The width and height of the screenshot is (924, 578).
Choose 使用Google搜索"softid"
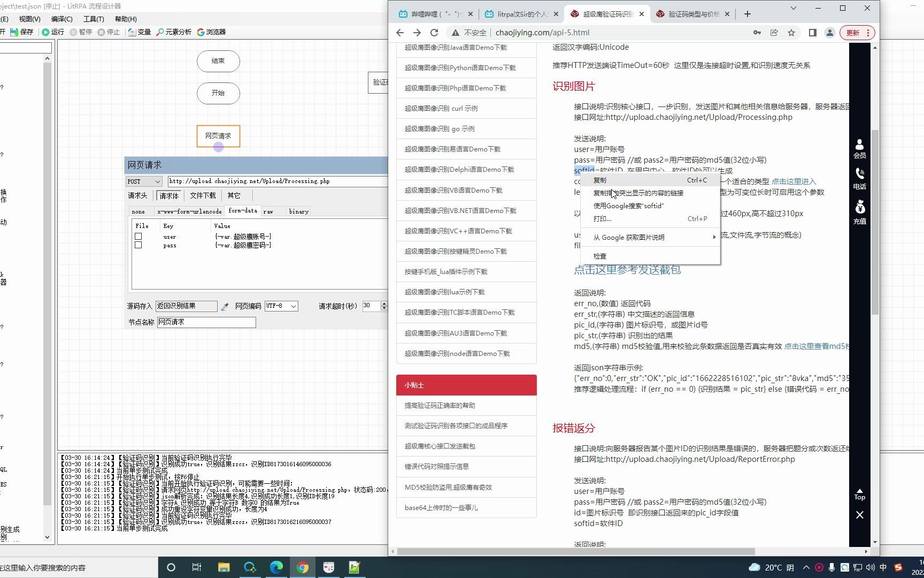point(650,206)
